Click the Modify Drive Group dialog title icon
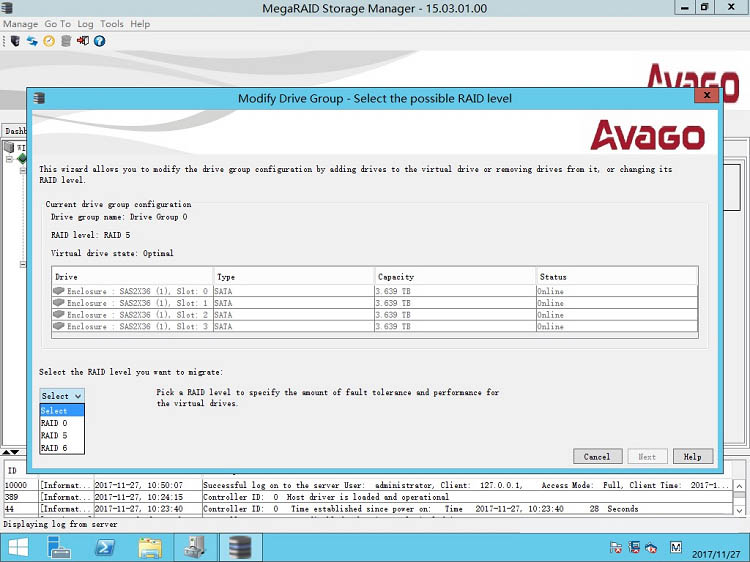This screenshot has height=562, width=750. tap(39, 98)
